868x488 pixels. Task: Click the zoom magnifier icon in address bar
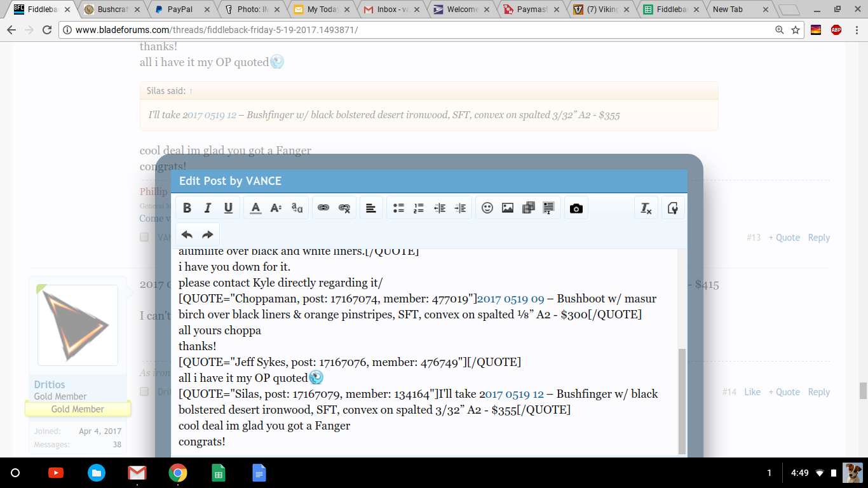pyautogui.click(x=780, y=30)
